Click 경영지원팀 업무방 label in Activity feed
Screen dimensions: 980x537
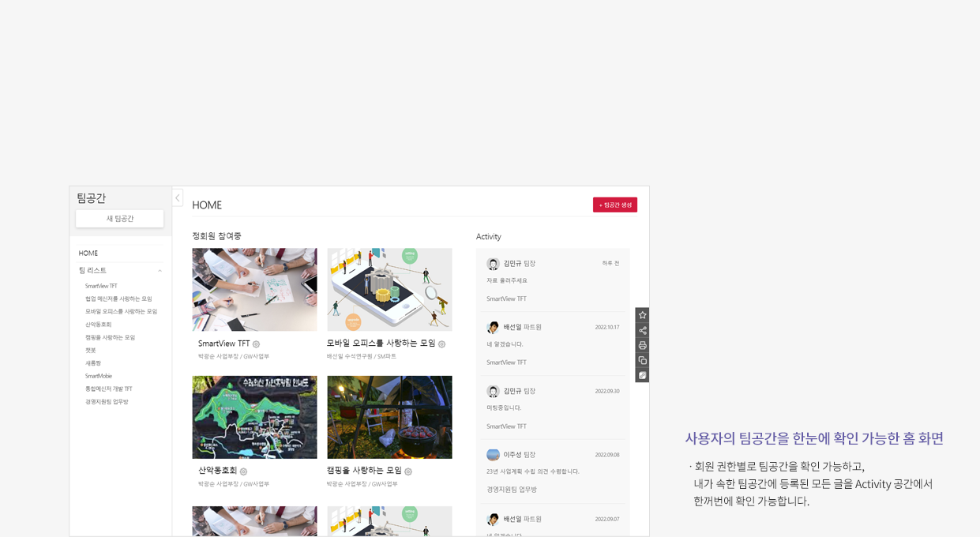point(512,490)
